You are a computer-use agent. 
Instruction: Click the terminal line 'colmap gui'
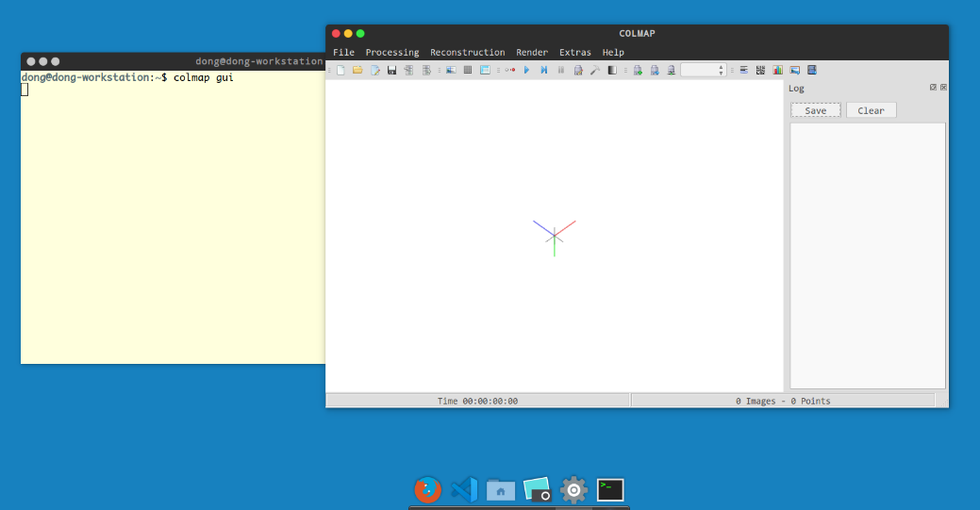pos(203,77)
